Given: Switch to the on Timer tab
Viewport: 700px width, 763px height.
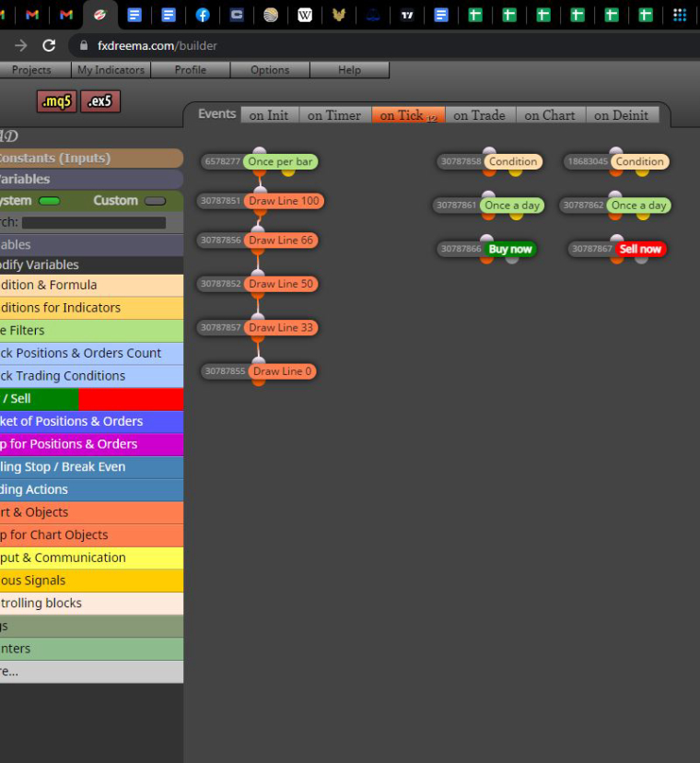Looking at the screenshot, I should click(334, 115).
